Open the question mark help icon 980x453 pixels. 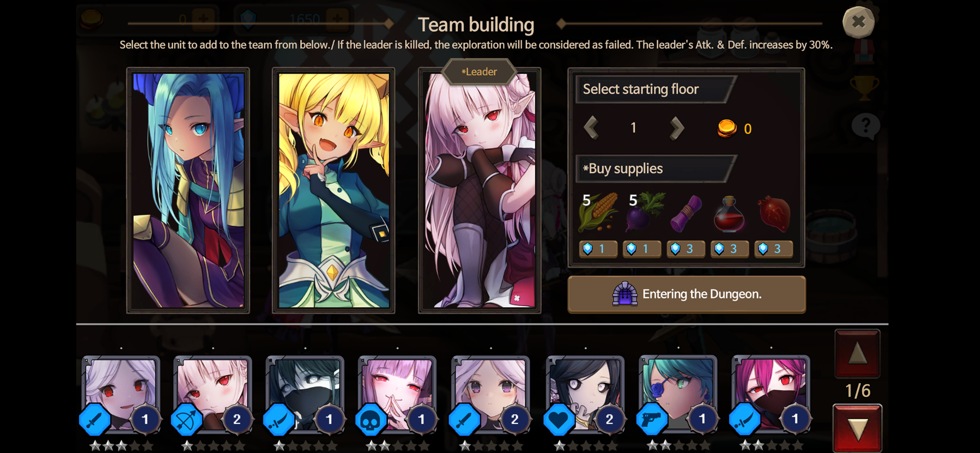(x=866, y=126)
